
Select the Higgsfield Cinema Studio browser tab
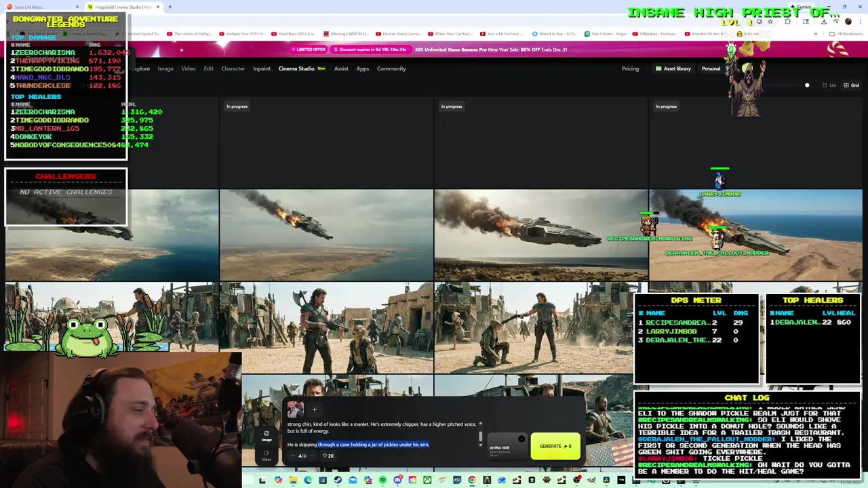(123, 7)
